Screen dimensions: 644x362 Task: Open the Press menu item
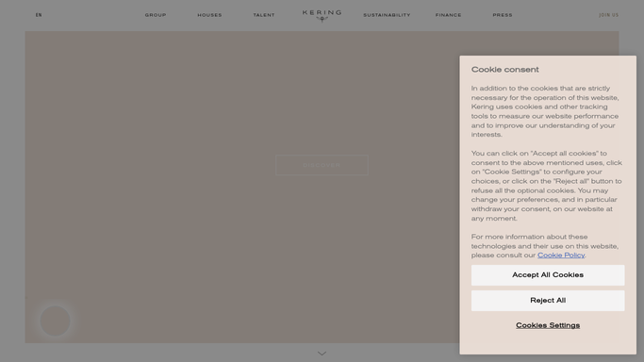pos(503,15)
